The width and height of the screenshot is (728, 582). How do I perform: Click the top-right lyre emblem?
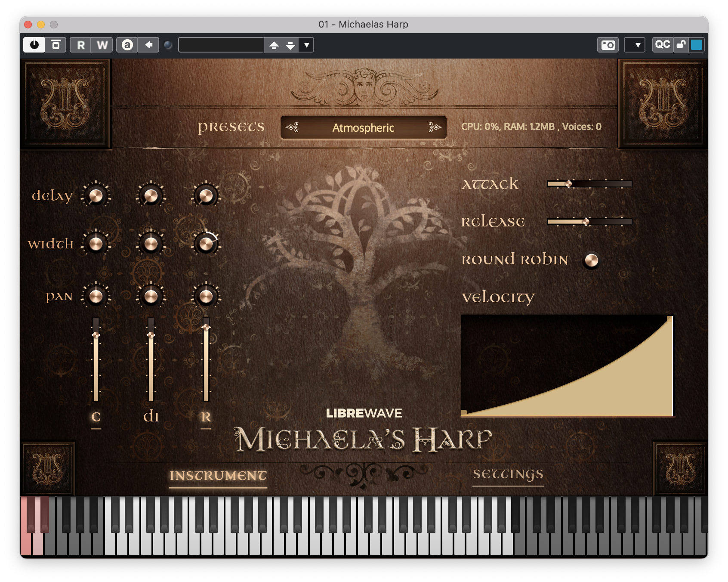pos(663,104)
